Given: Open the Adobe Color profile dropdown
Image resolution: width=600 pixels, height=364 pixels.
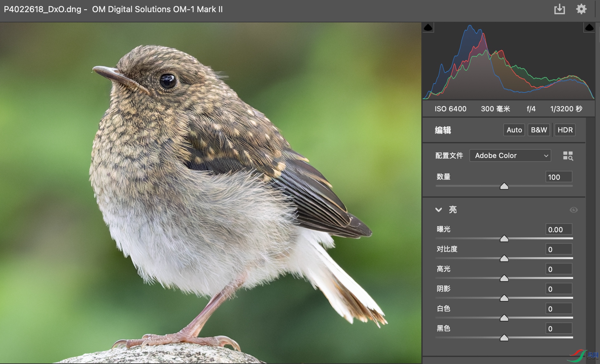Looking at the screenshot, I should 510,155.
